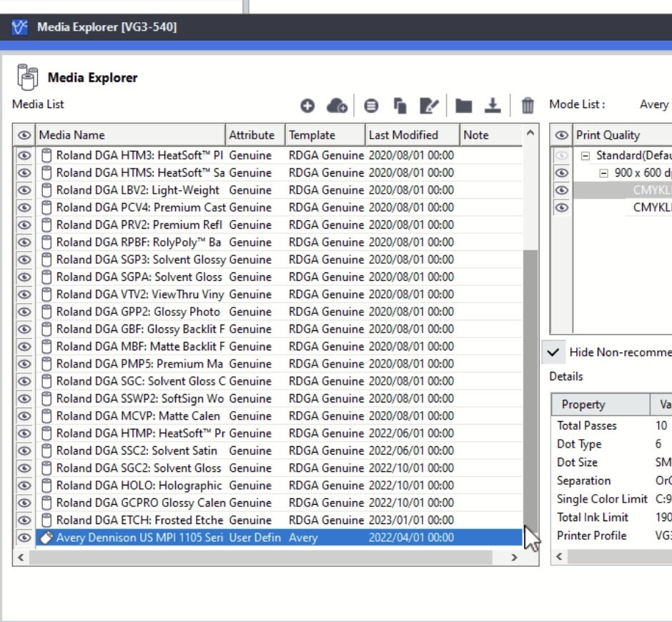
Task: Click the Separation property row
Action: (612, 480)
